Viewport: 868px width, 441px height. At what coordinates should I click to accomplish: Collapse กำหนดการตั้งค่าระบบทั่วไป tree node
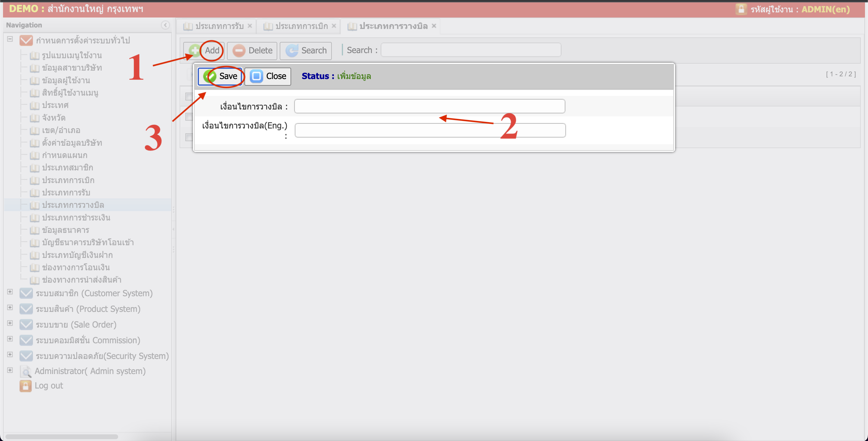10,39
